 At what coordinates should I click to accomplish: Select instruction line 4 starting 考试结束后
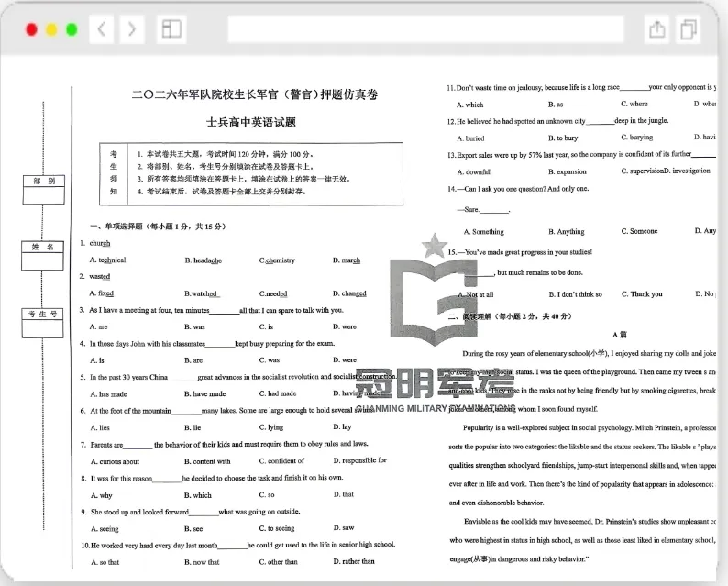pos(222,192)
